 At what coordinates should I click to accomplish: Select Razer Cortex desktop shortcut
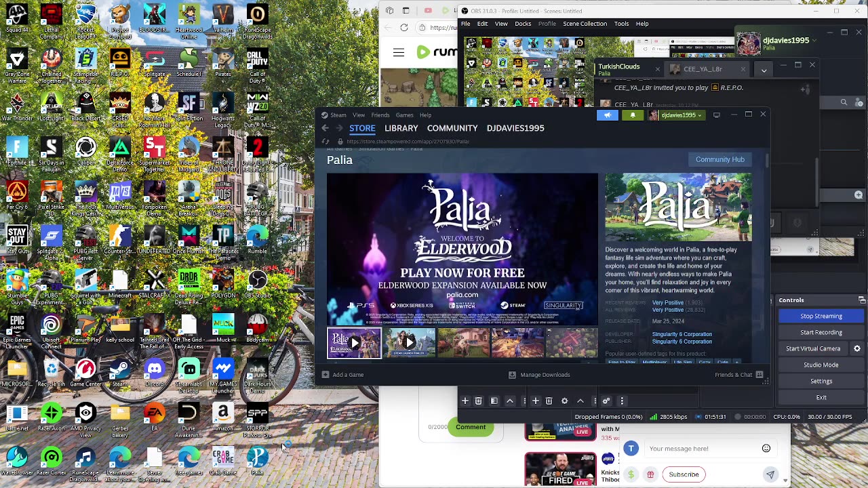(x=52, y=462)
